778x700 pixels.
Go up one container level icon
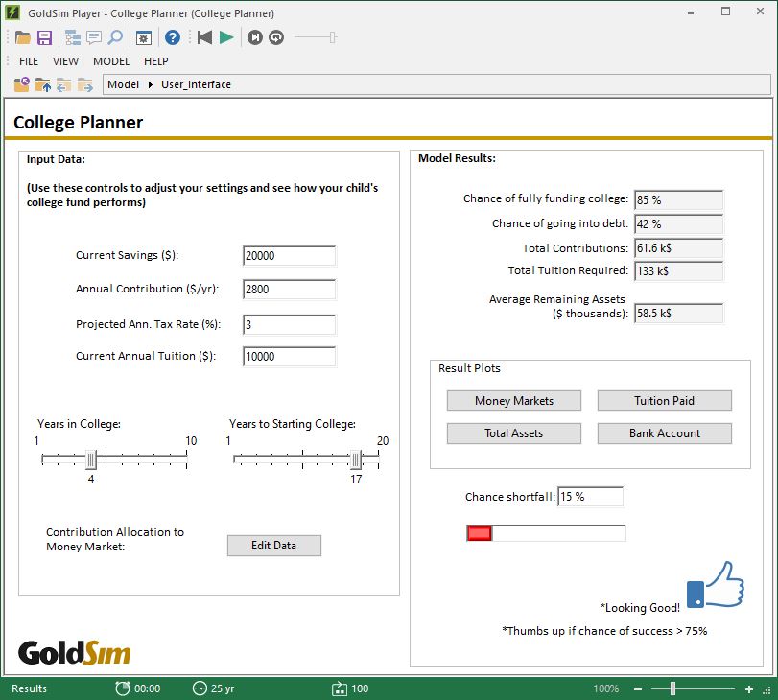(x=43, y=84)
